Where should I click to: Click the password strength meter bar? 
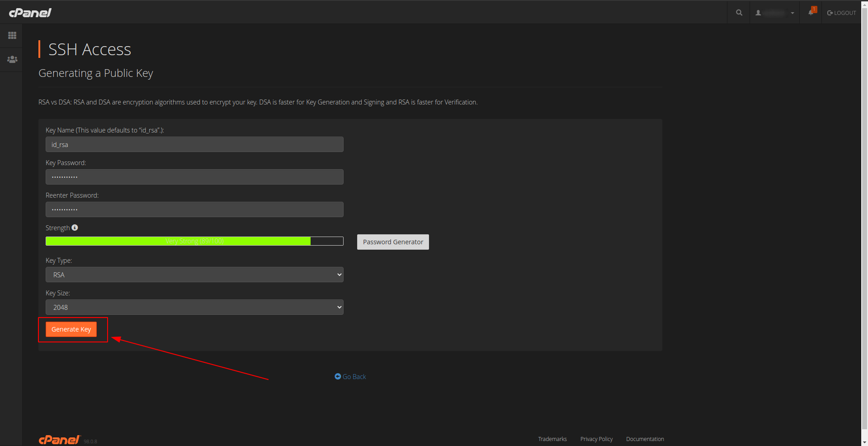[194, 241]
